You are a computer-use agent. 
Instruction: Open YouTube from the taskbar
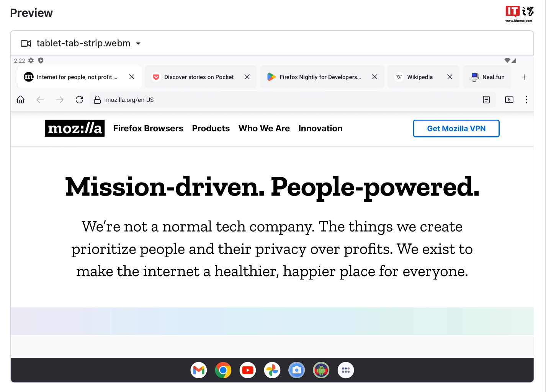(x=248, y=370)
